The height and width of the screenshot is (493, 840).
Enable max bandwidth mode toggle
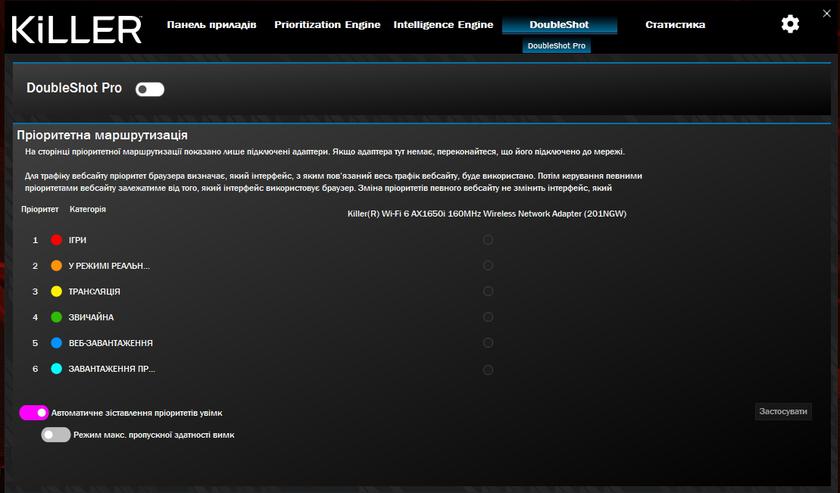(x=56, y=435)
